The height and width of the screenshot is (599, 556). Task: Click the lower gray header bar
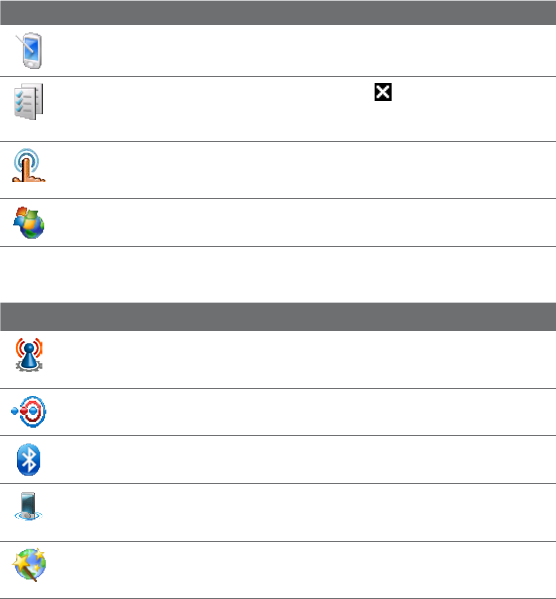point(278,317)
